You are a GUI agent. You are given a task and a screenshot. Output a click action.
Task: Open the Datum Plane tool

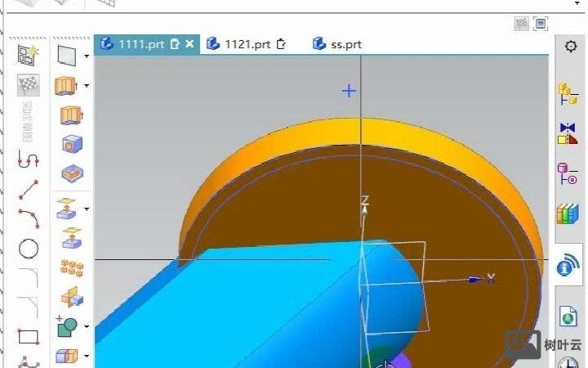click(x=67, y=56)
